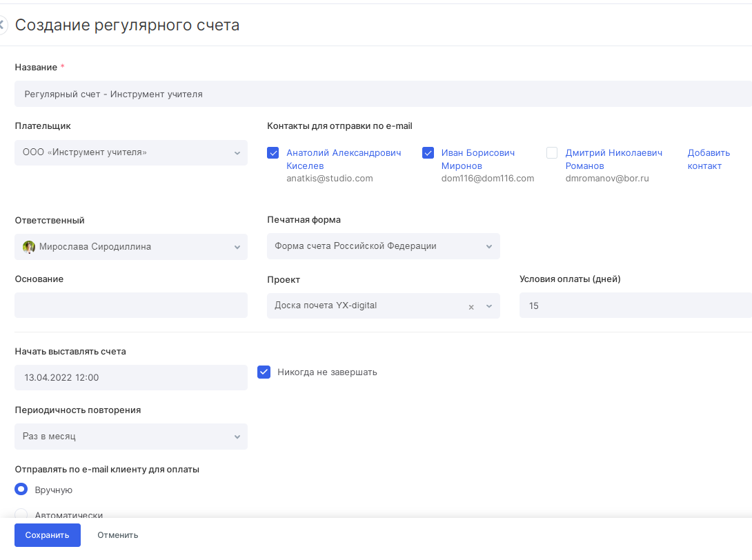Click the Отменить button
The width and height of the screenshot is (752, 560).
click(117, 535)
